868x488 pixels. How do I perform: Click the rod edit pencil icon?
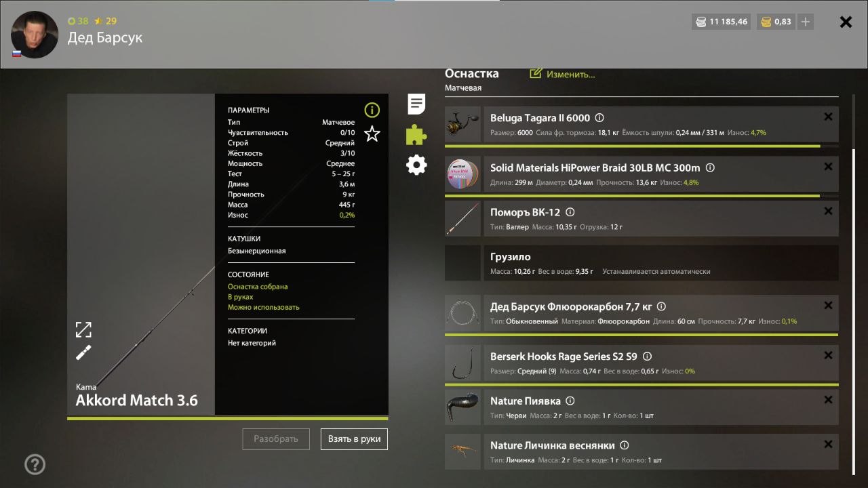pyautogui.click(x=83, y=352)
